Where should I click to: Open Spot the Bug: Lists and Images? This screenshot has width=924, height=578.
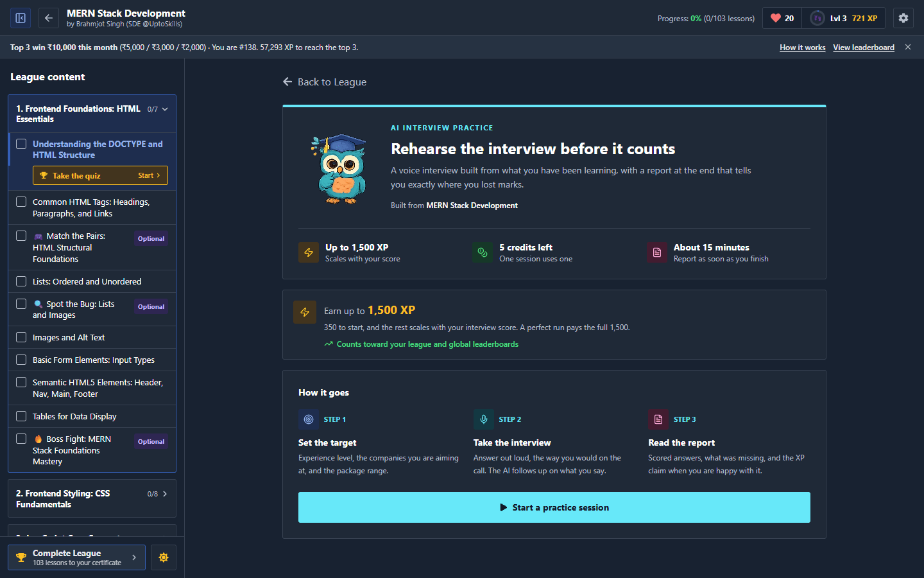(74, 310)
